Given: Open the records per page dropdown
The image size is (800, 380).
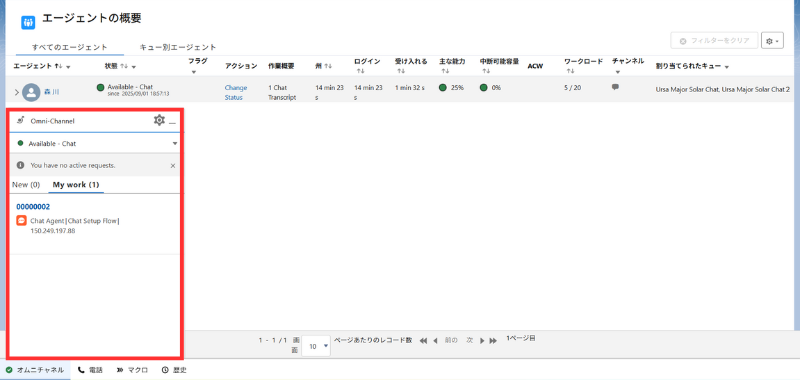Looking at the screenshot, I should (316, 346).
